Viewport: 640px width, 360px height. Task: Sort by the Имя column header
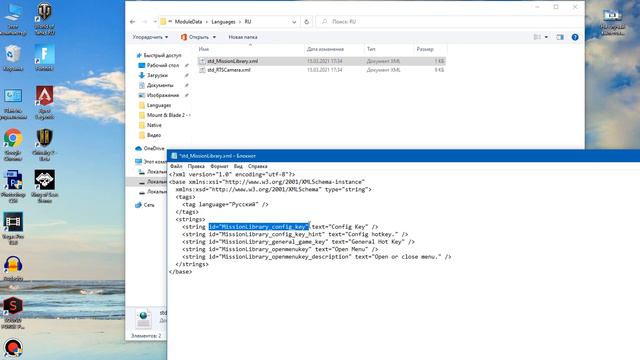click(x=204, y=49)
